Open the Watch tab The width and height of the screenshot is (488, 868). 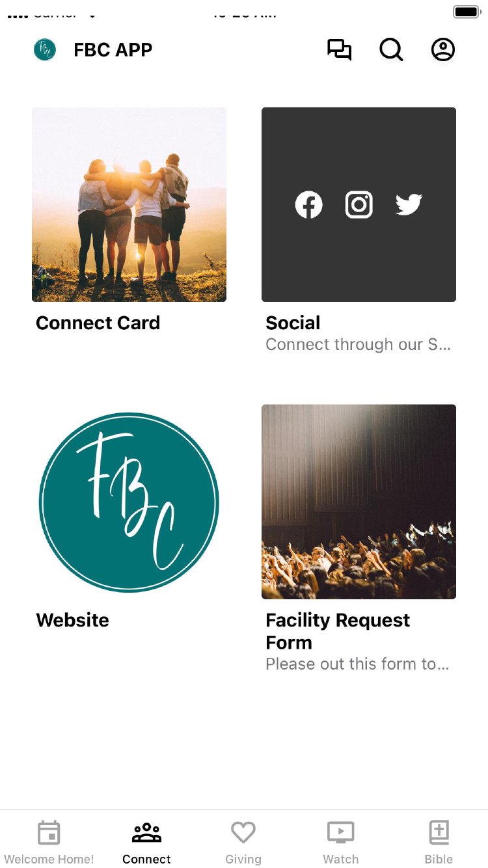point(341,842)
